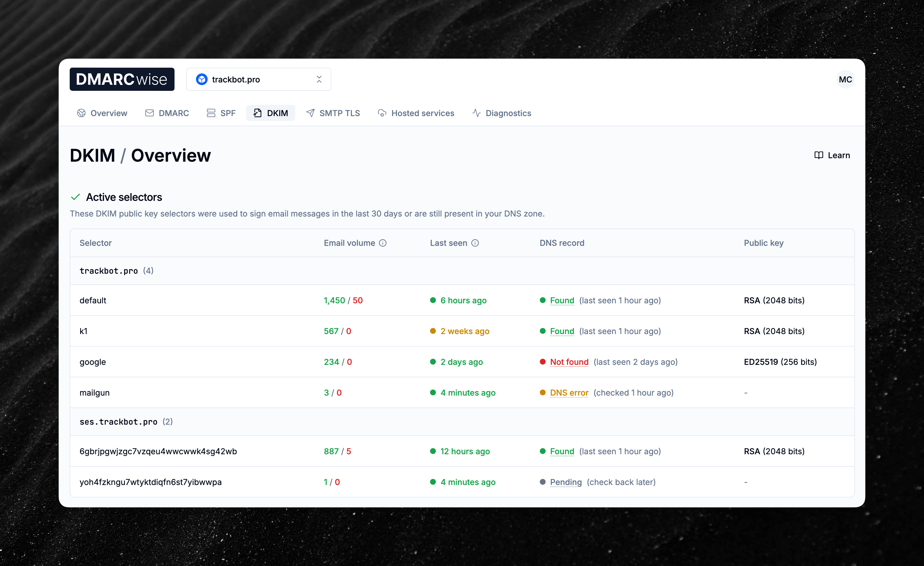Click the 1,450 / 50 email volume indicator

click(x=343, y=300)
